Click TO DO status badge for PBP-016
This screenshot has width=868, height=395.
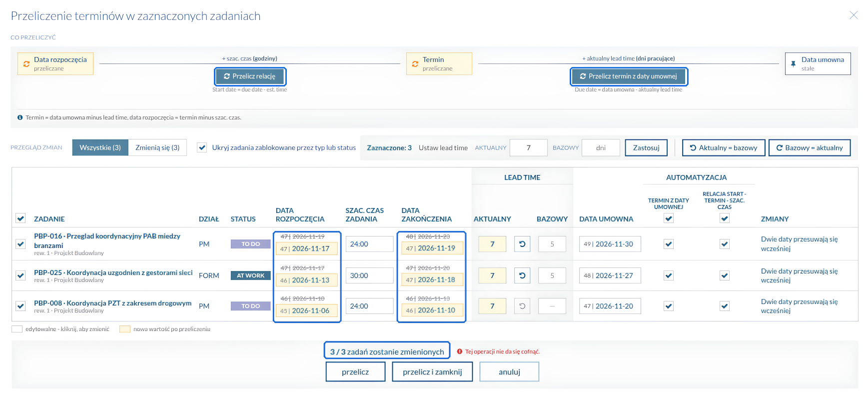tap(250, 244)
